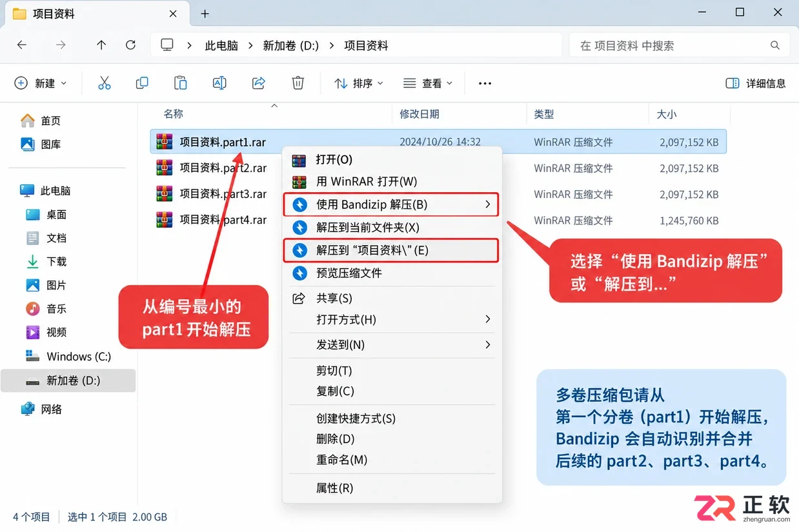This screenshot has height=532, width=799.
Task: Sort by 大小 column header
Action: [x=667, y=113]
